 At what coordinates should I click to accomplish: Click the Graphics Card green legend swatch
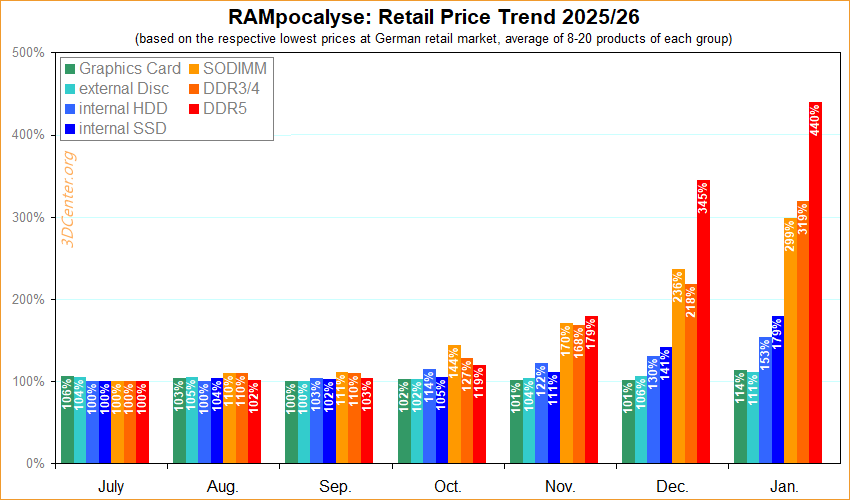pos(69,69)
